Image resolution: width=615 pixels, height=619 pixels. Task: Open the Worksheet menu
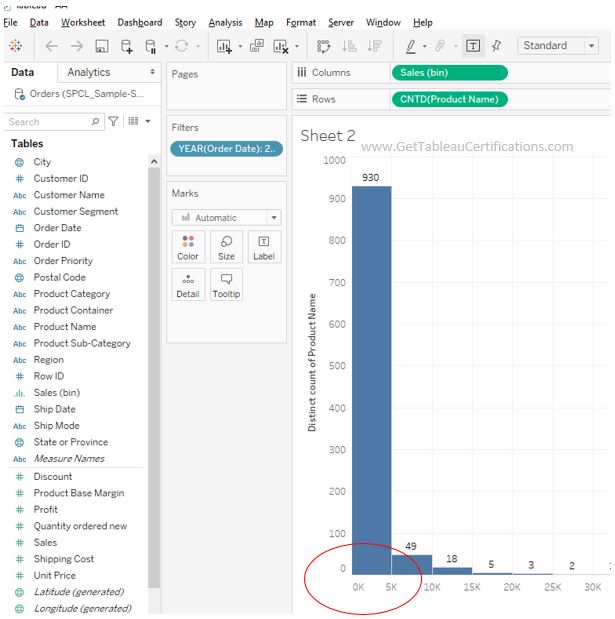[x=83, y=23]
